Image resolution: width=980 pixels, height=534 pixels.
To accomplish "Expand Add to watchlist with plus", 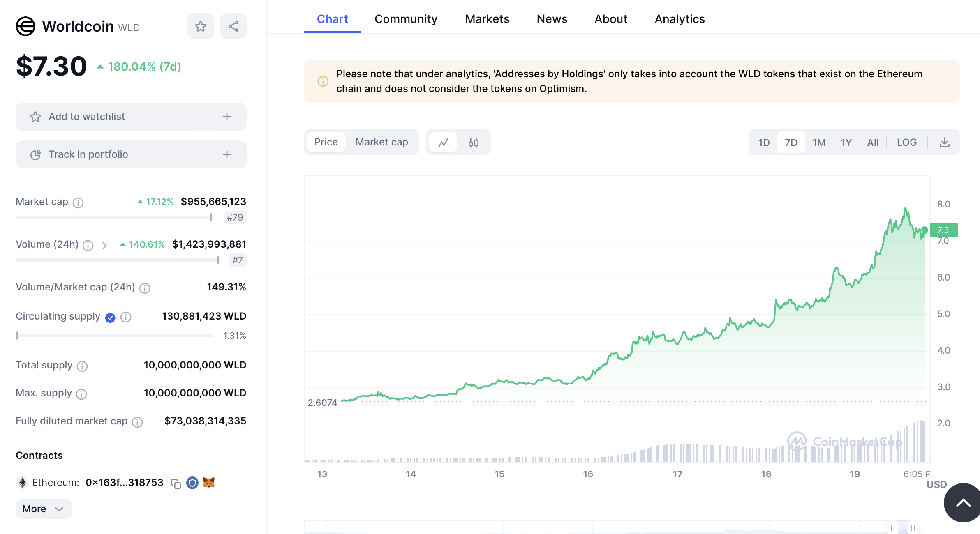I will click(x=227, y=117).
